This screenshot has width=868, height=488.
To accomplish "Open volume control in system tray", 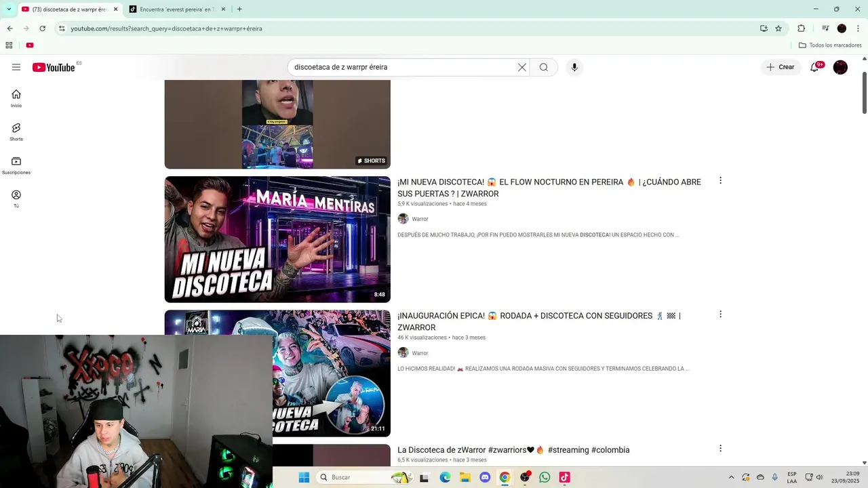I will click(820, 477).
